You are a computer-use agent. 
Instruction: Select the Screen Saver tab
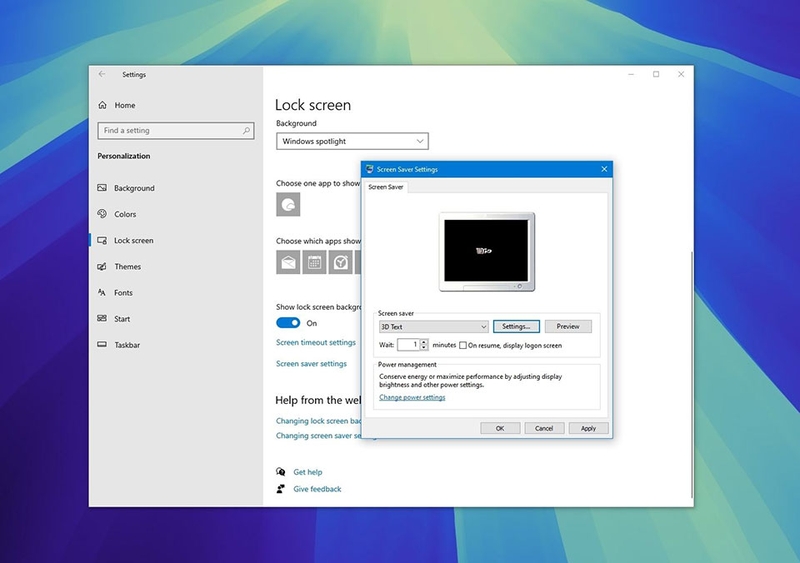(x=386, y=187)
